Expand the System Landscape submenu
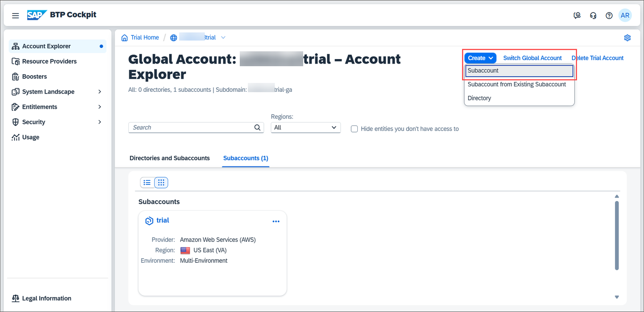Image resolution: width=644 pixels, height=312 pixels. point(100,92)
